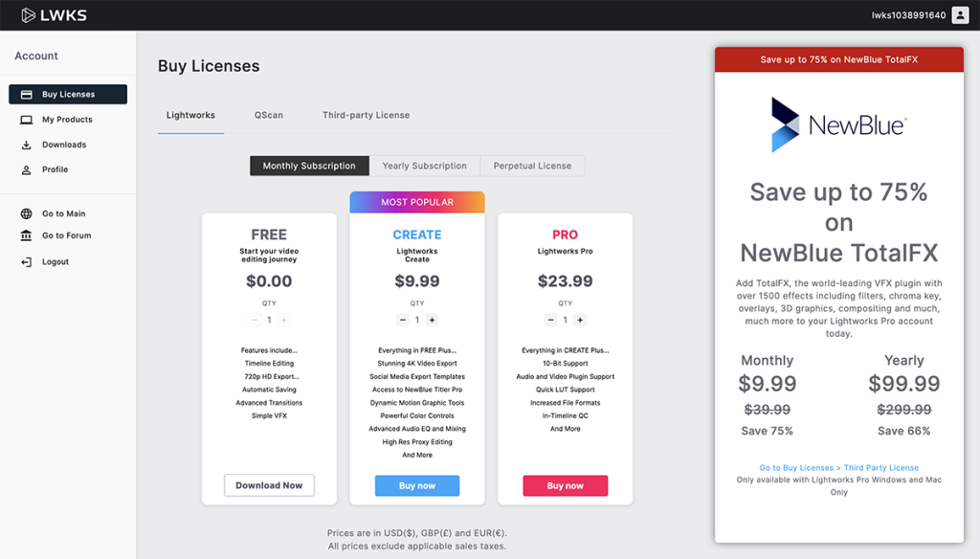
Task: Increase quantity for the CREATE plan
Action: coord(432,320)
